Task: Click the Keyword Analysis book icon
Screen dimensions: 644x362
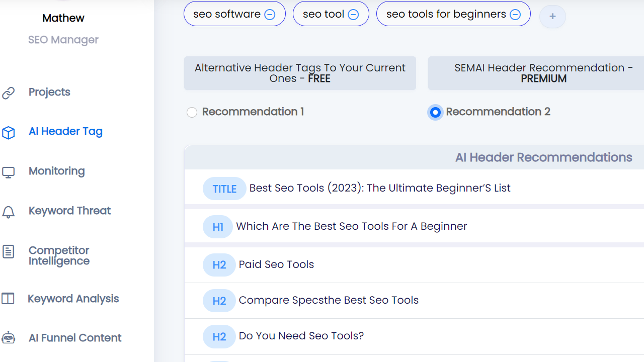Action: pyautogui.click(x=9, y=298)
